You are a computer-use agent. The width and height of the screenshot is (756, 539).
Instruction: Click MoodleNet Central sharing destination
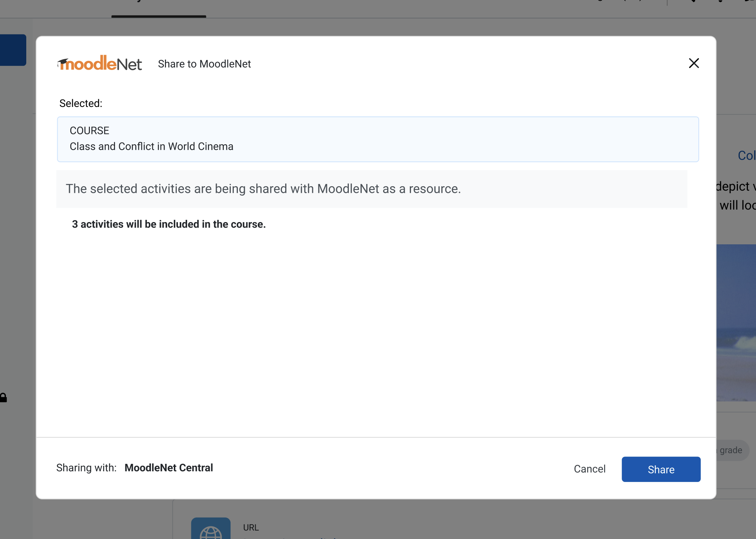click(169, 468)
